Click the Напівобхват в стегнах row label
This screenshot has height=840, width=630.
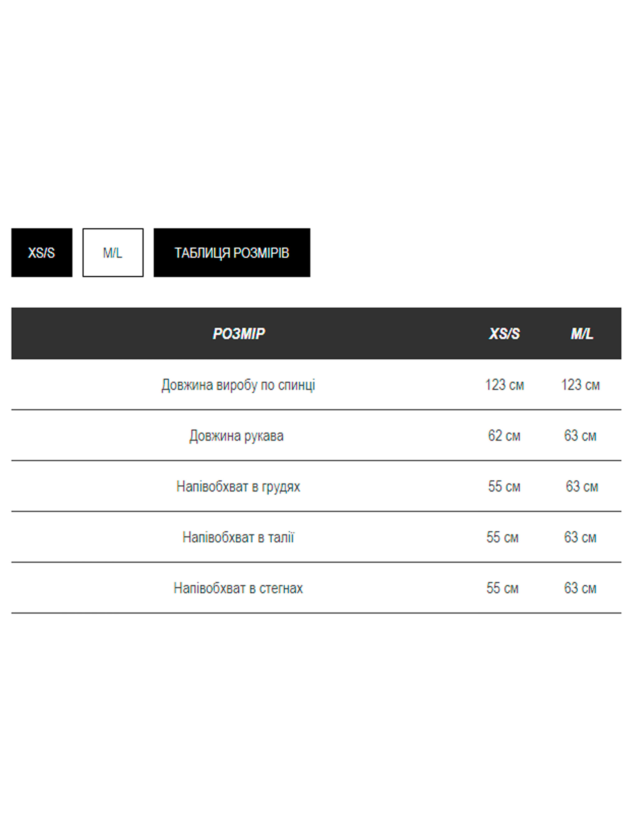tap(238, 588)
